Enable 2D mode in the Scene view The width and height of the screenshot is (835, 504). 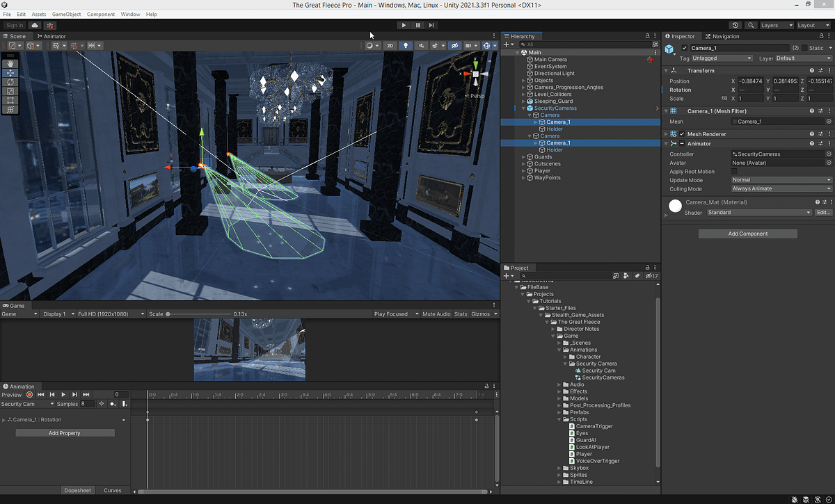(390, 45)
